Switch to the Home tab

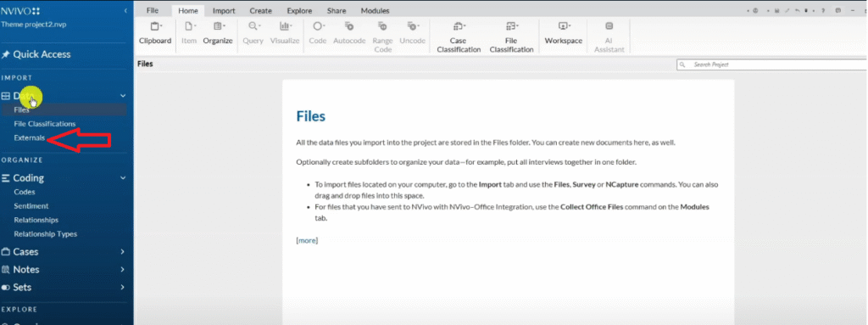coord(188,10)
